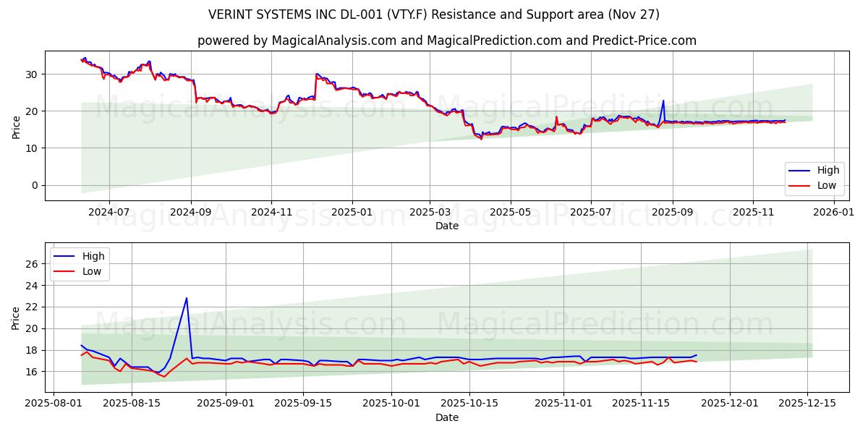Click the '2025-03' tick label on the top chart
This screenshot has width=868, height=434.
point(430,212)
